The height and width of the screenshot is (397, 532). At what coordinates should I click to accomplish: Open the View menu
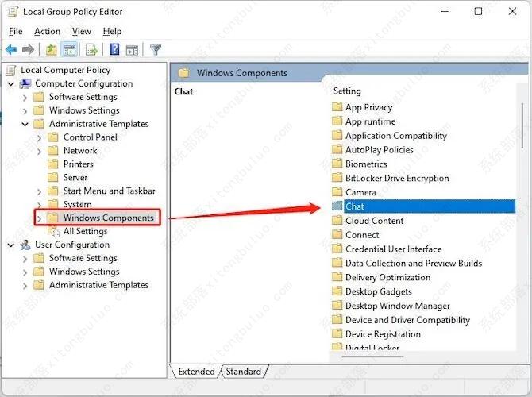pos(82,31)
